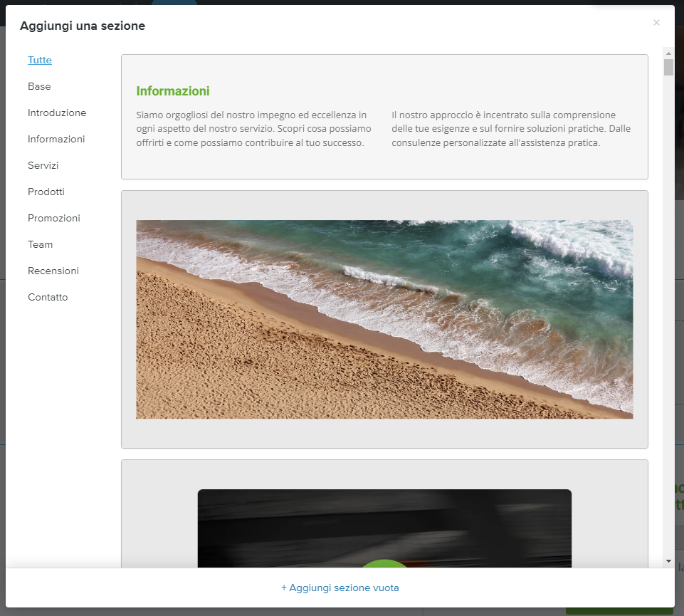Viewport: 684px width, 616px height.
Task: Switch to the Prodotti category
Action: click(x=46, y=192)
